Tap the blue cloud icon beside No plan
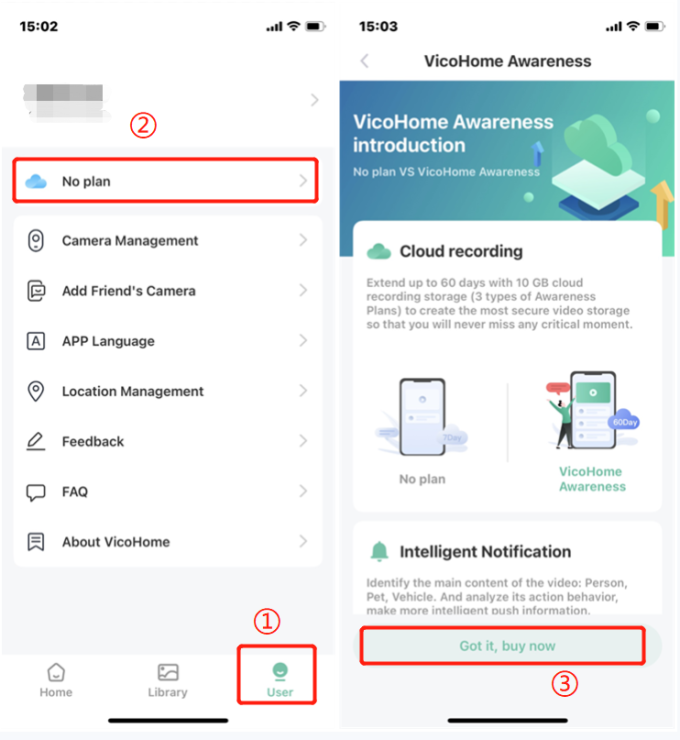The image size is (680, 740). pos(36,181)
